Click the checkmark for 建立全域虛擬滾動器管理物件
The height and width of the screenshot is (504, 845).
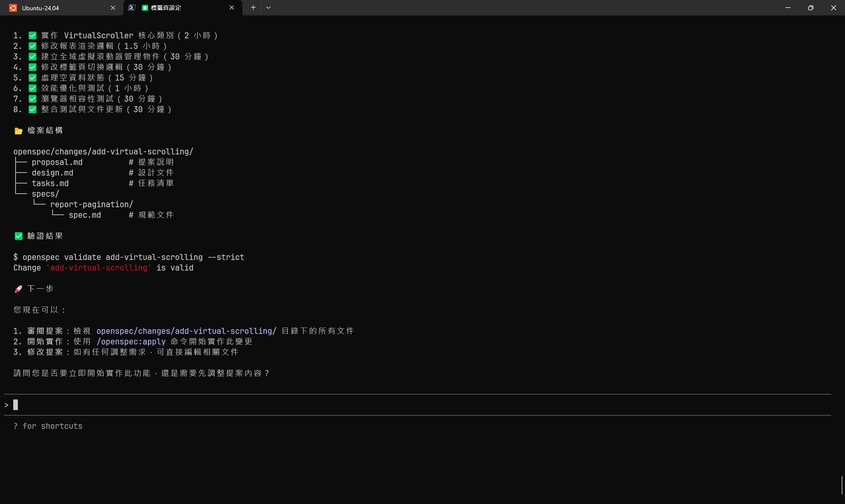point(32,57)
